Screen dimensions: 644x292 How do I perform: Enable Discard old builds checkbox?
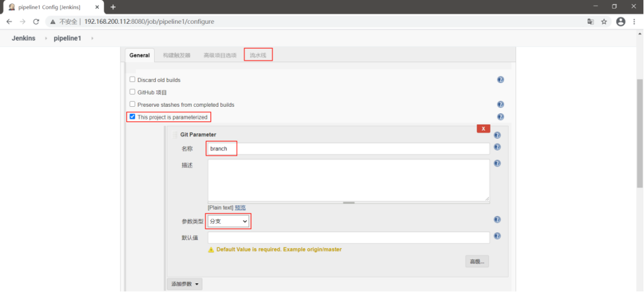point(133,80)
